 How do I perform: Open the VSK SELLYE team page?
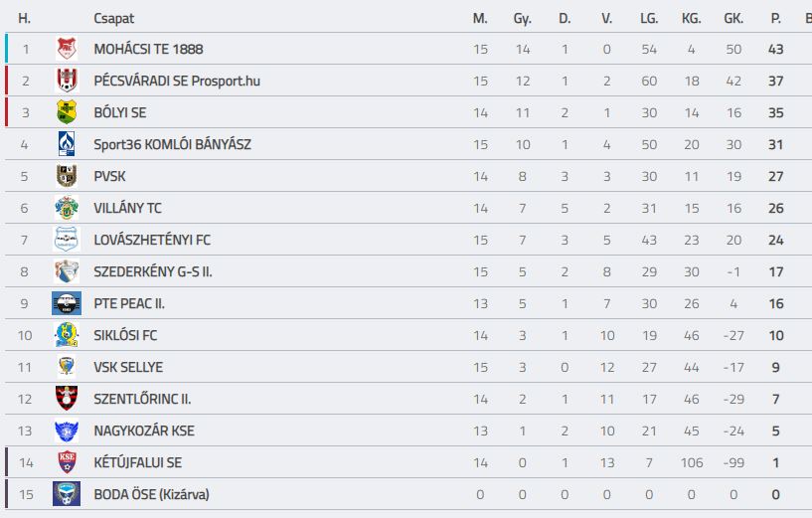(x=128, y=367)
